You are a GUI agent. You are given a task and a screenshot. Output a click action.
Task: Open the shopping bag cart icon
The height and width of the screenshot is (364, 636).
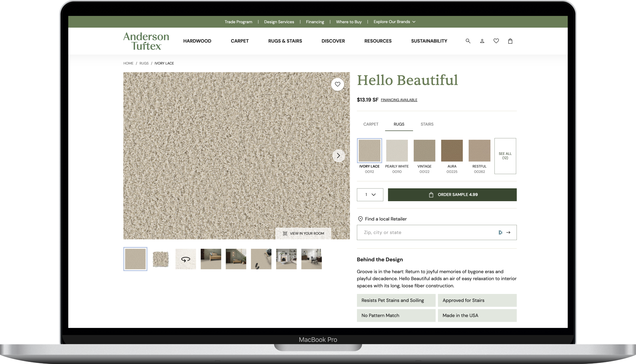tap(510, 41)
